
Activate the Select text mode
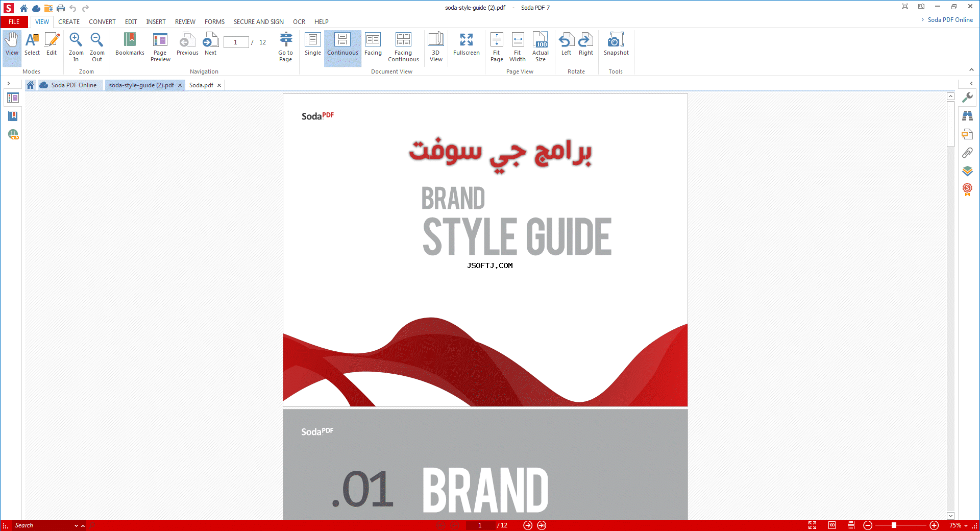32,44
